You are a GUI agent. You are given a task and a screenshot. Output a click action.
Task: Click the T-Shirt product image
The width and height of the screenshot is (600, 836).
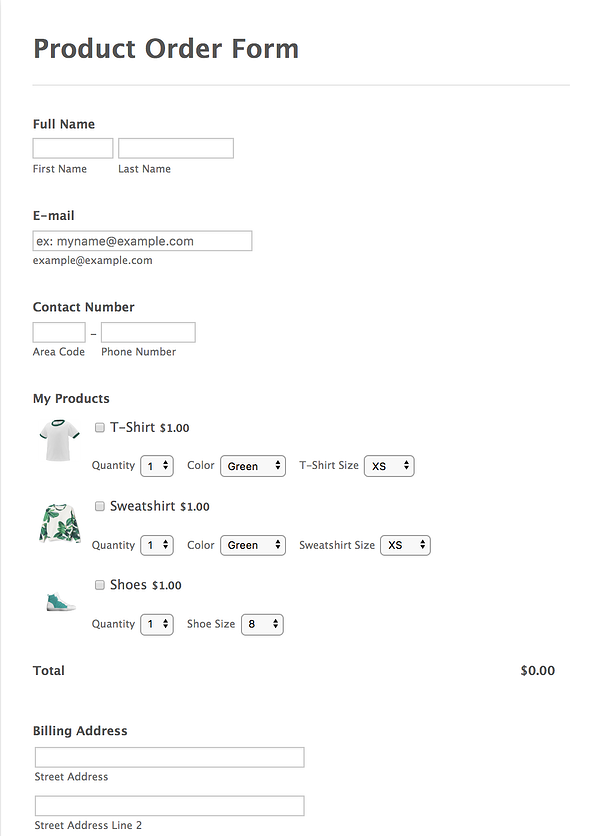click(x=58, y=441)
